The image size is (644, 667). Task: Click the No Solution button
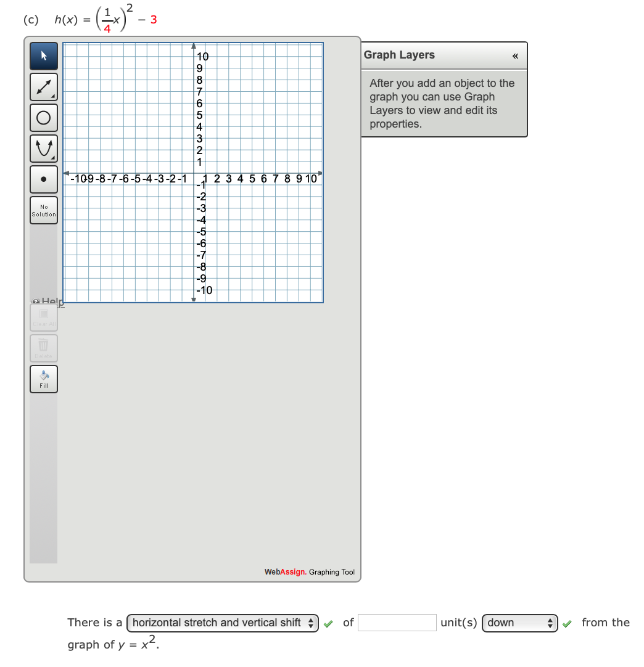pyautogui.click(x=43, y=210)
